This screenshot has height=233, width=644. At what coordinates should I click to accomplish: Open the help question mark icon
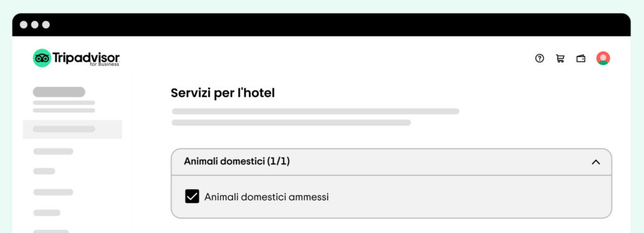[539, 58]
